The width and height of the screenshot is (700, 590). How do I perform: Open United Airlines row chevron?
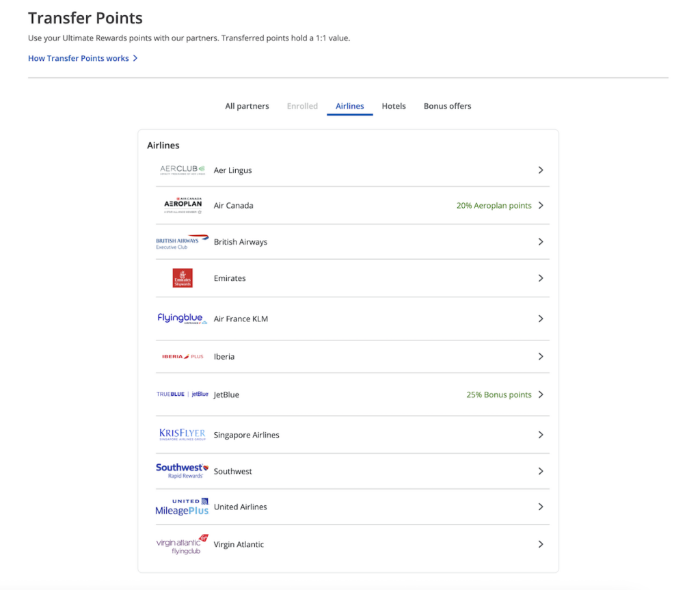tap(541, 507)
